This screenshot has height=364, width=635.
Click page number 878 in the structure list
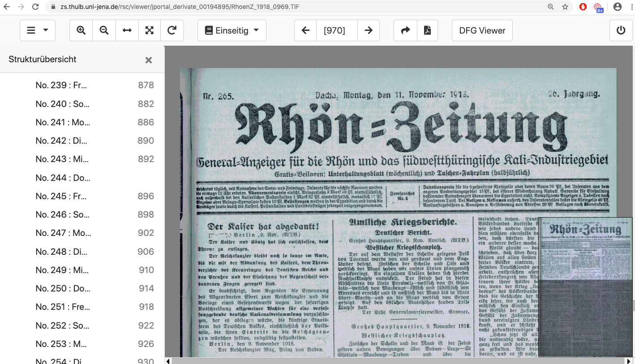pos(146,85)
